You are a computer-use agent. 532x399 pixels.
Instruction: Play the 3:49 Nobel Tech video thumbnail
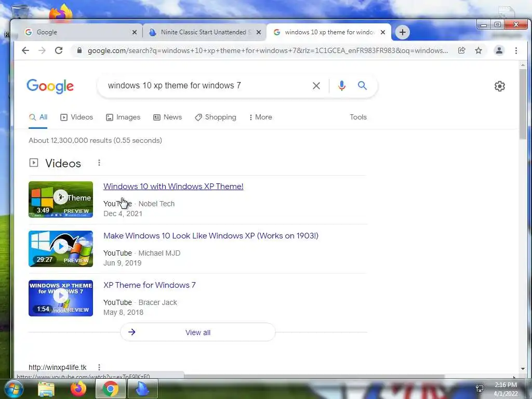click(x=61, y=199)
